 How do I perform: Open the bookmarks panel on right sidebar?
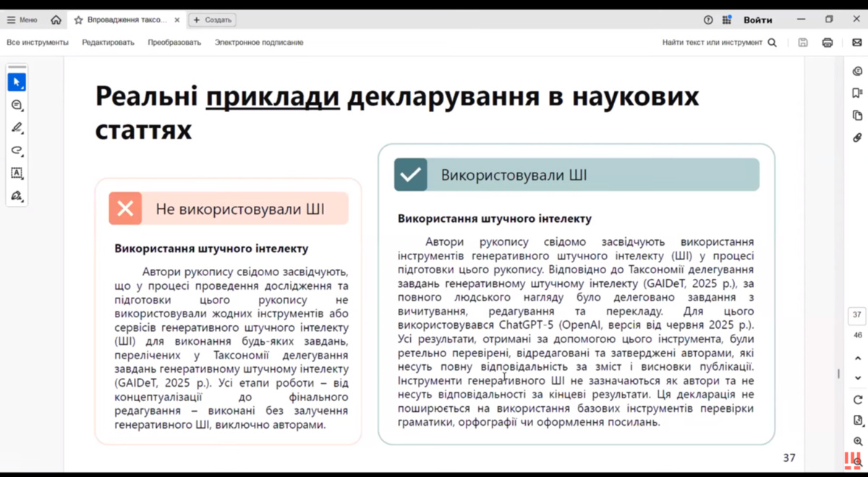[857, 93]
